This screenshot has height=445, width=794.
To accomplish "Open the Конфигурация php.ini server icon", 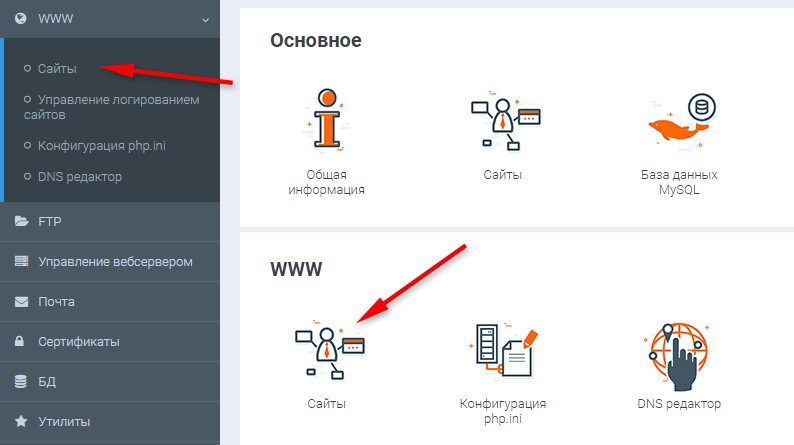I will pyautogui.click(x=502, y=351).
